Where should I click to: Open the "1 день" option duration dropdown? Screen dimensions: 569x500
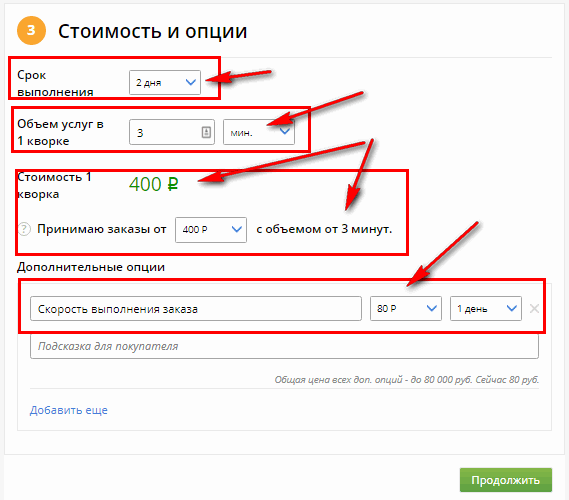486,309
